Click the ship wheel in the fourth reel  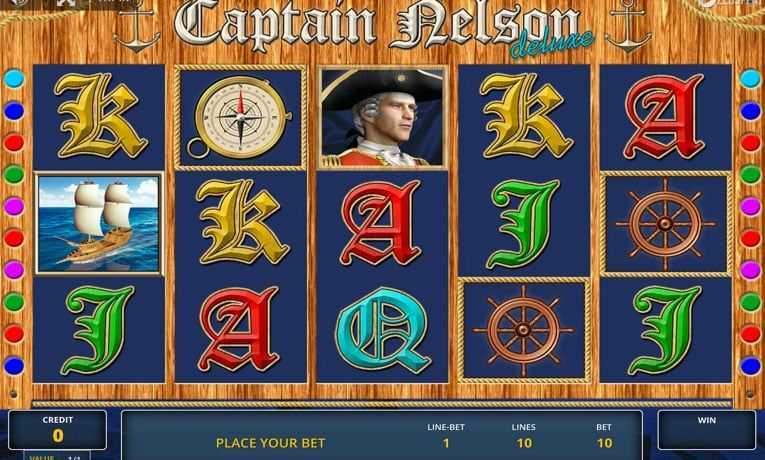pos(523,330)
